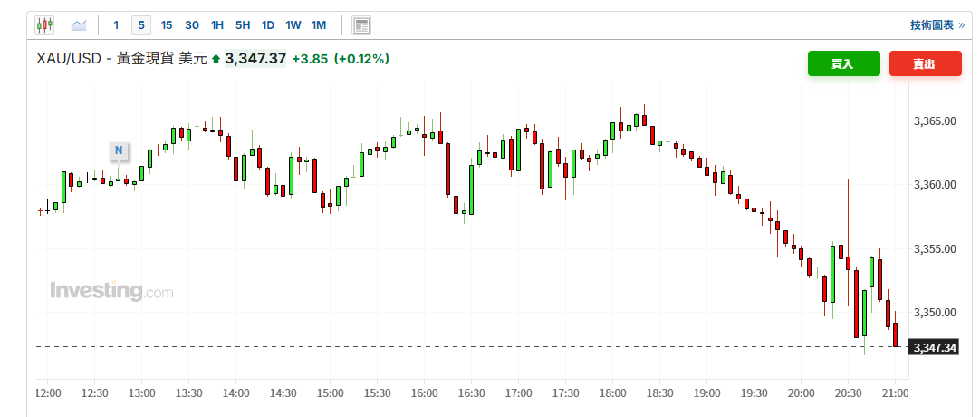Viewport: 980px width, 417px height.
Task: Select the 1D timeframe
Action: (268, 25)
